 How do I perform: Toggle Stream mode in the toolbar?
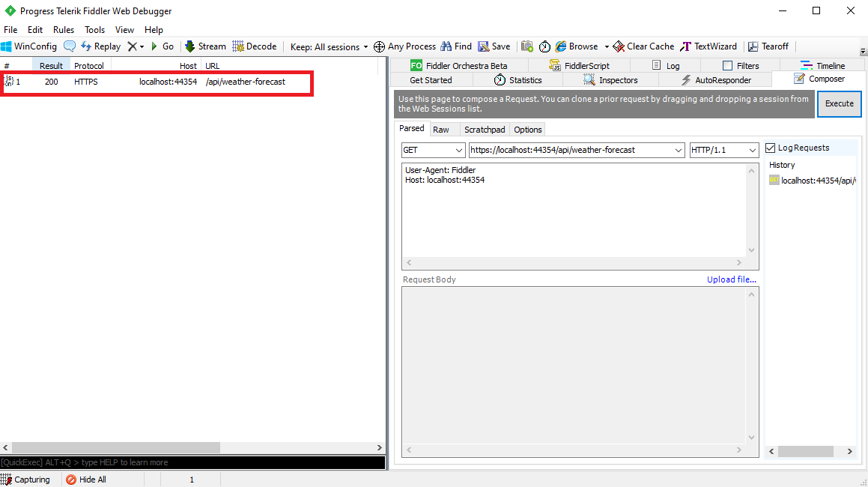[x=205, y=46]
